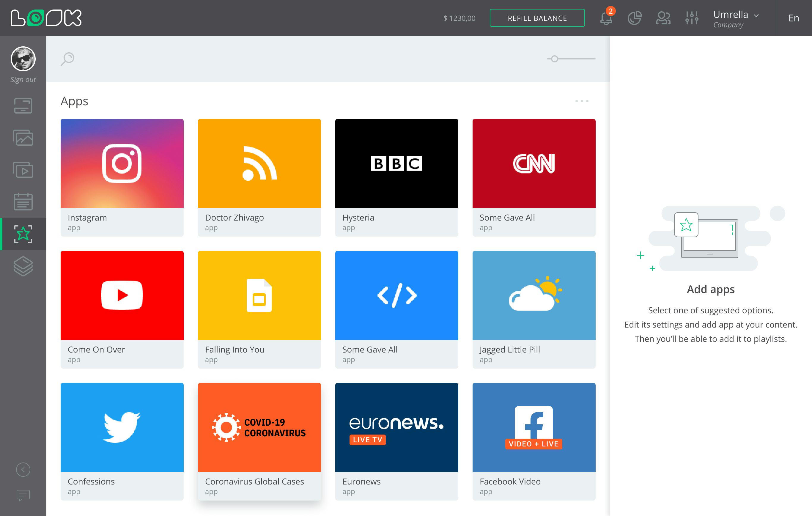Image resolution: width=812 pixels, height=516 pixels.
Task: Open the image gallery sidebar icon
Action: pos(23,138)
